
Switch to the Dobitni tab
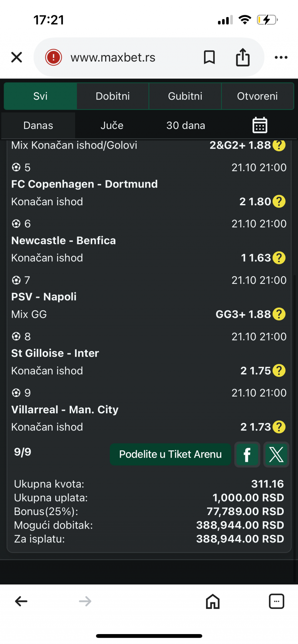tap(113, 96)
